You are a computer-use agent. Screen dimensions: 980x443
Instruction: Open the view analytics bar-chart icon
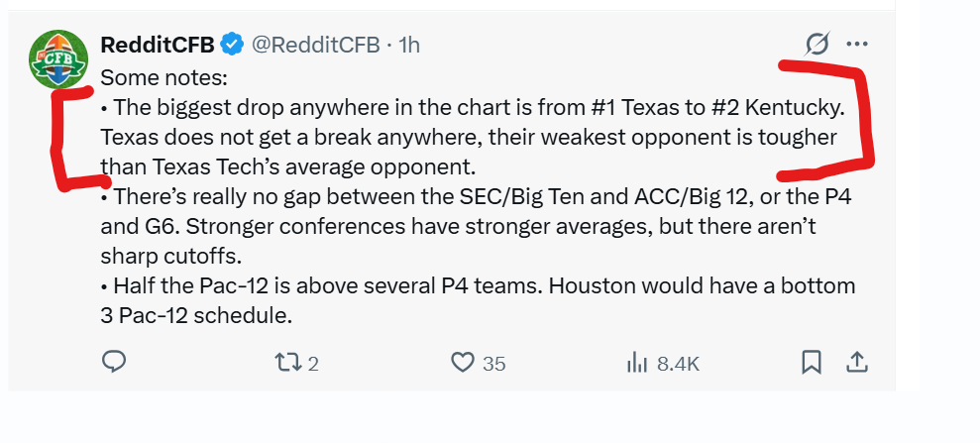[637, 363]
